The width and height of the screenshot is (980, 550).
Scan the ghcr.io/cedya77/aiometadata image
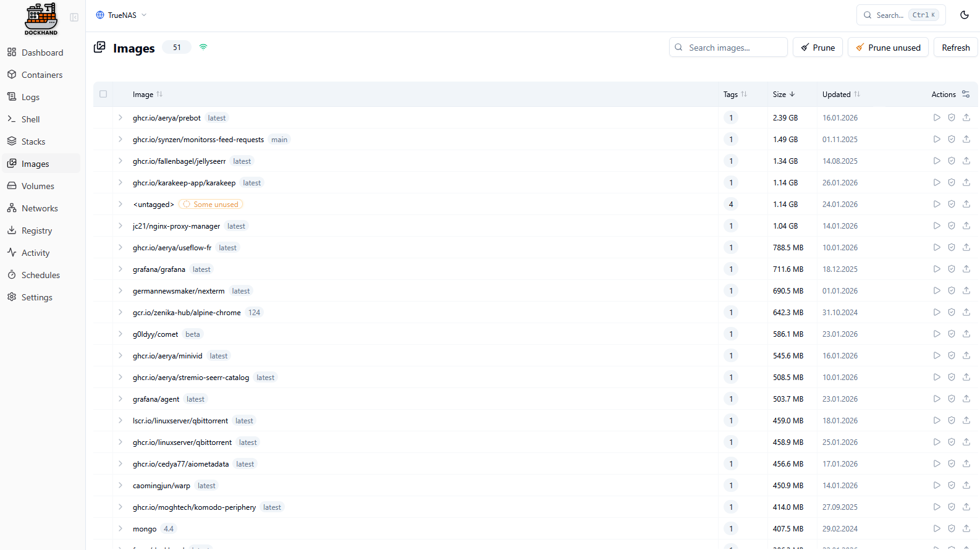click(x=952, y=463)
